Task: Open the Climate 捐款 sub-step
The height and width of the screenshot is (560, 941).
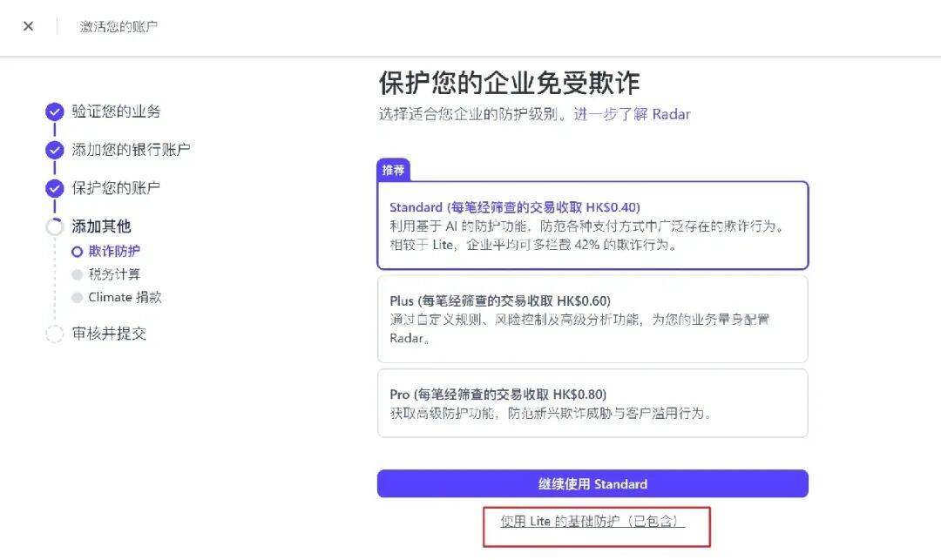Action: [125, 297]
